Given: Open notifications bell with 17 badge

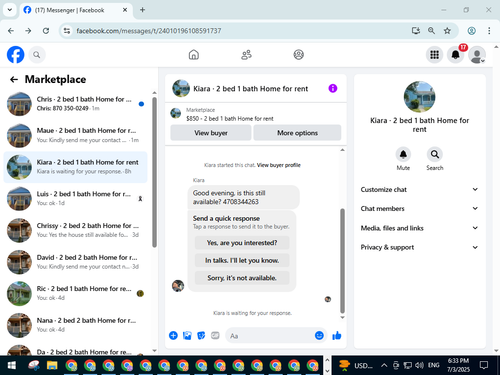Looking at the screenshot, I should [456, 55].
